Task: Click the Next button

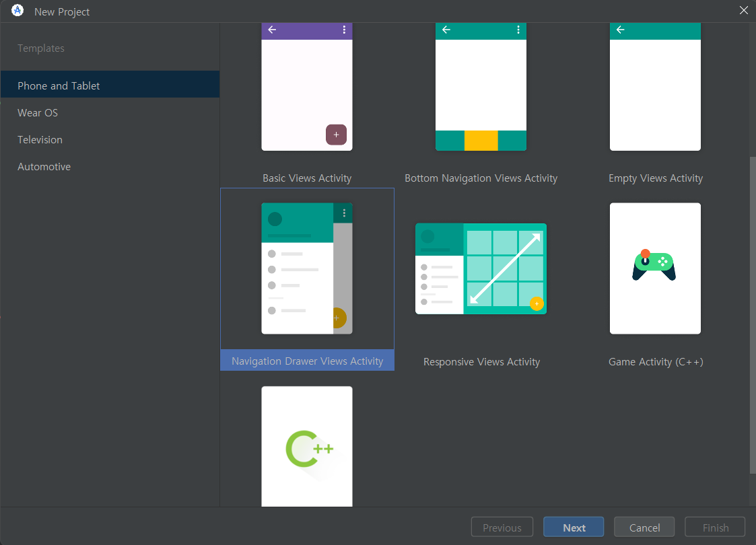Action: point(574,528)
